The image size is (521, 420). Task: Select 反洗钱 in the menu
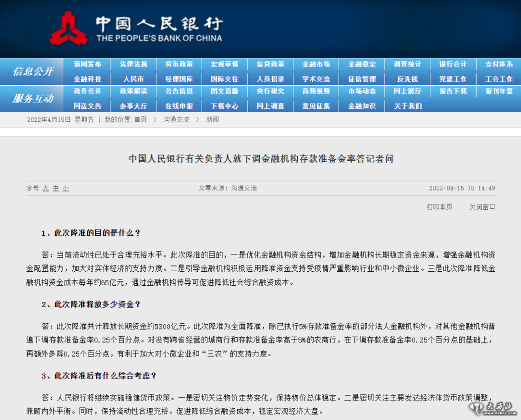click(x=407, y=79)
